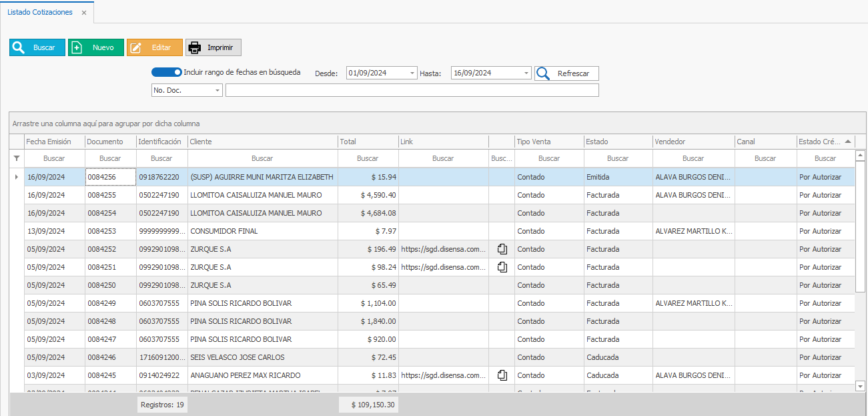Open the Hasta date dropdown
This screenshot has width=868, height=416.
click(x=526, y=73)
